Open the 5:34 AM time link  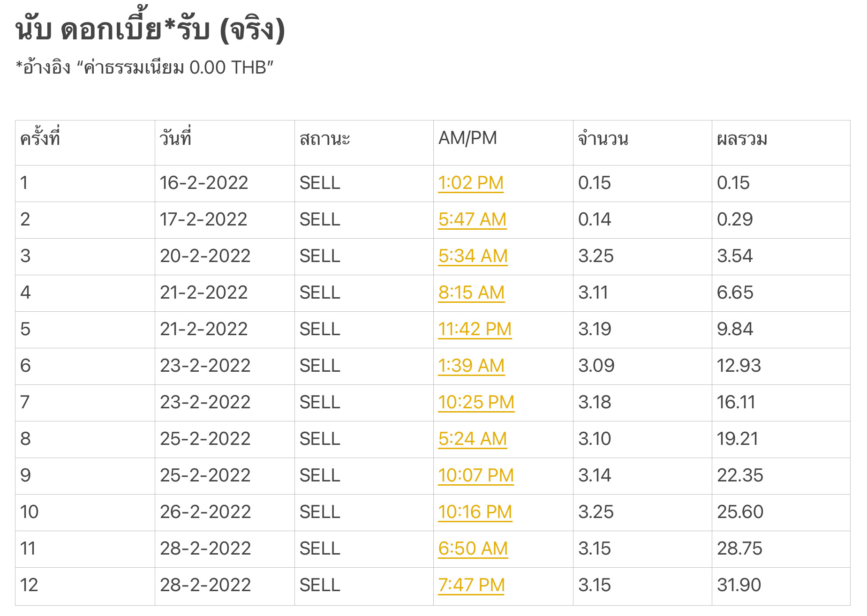coord(473,256)
